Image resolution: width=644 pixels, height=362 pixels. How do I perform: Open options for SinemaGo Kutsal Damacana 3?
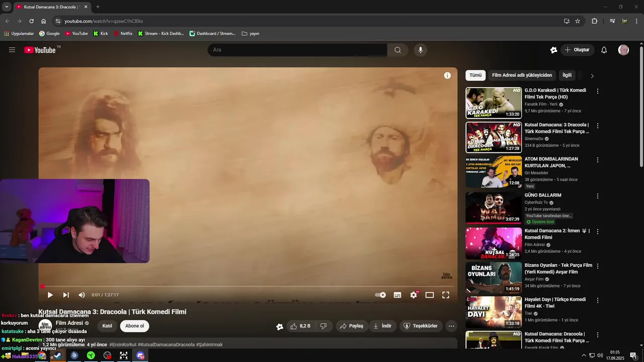click(598, 126)
